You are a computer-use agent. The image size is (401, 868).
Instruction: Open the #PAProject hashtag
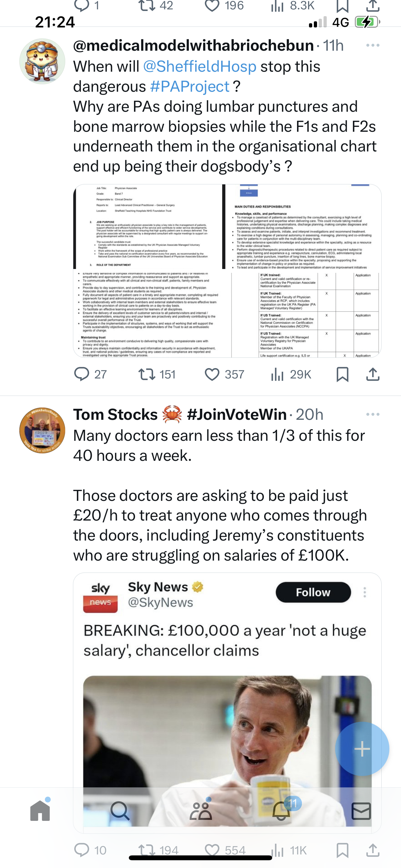click(x=190, y=86)
